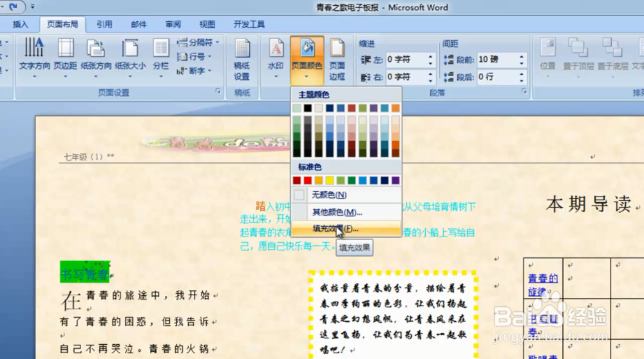The height and width of the screenshot is (359, 644).
Task: Pick the standard green color swatch
Action: (352, 180)
